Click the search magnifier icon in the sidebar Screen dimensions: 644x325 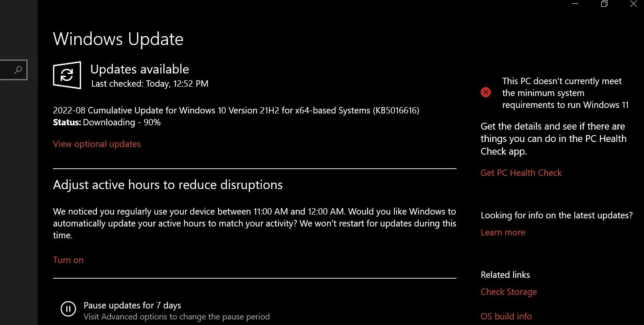tap(13, 70)
